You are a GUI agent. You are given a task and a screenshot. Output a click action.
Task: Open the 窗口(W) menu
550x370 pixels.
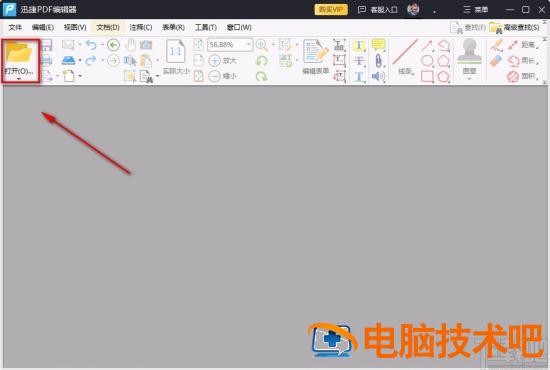(239, 27)
